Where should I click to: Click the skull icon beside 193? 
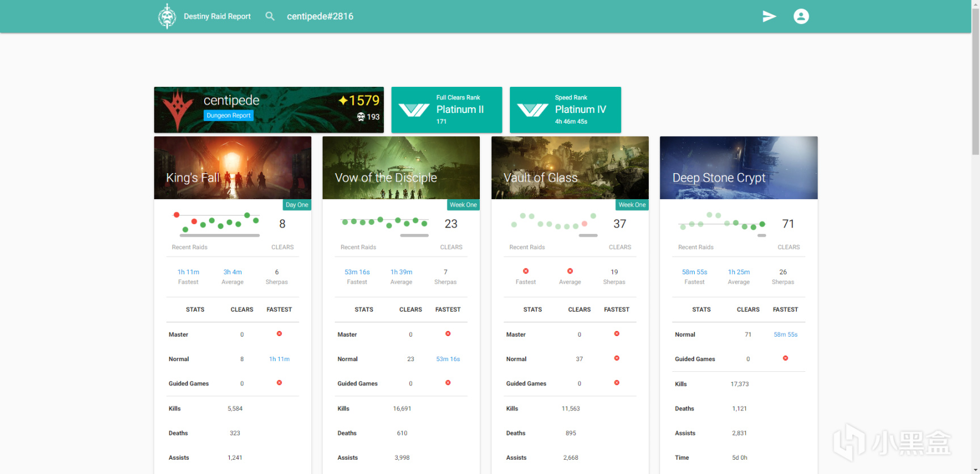point(361,117)
